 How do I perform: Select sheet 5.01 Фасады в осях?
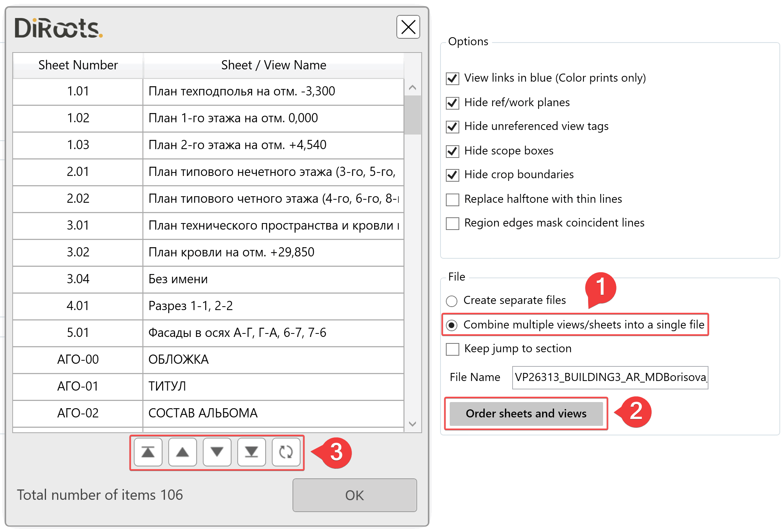(208, 333)
